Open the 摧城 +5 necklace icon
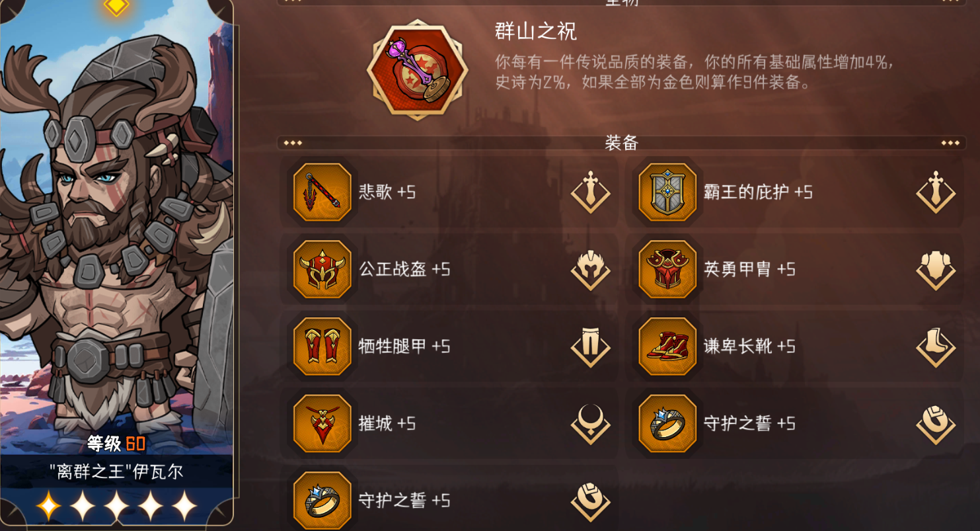This screenshot has width=980, height=531. point(322,424)
